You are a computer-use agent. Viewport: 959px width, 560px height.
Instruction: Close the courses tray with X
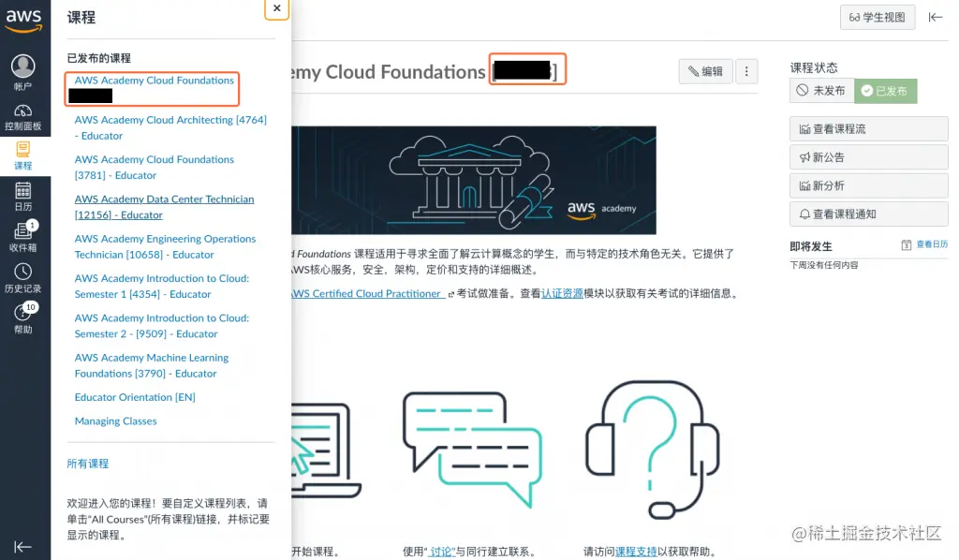tap(276, 8)
